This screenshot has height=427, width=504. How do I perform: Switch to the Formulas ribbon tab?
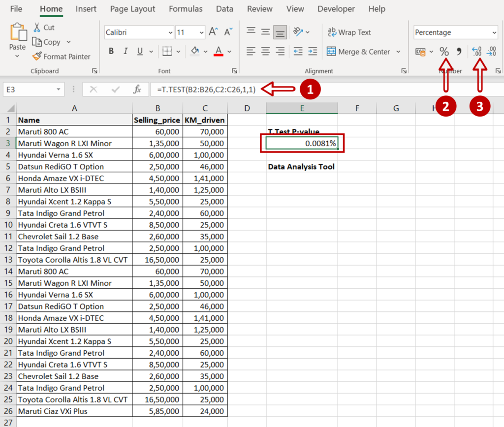click(186, 8)
